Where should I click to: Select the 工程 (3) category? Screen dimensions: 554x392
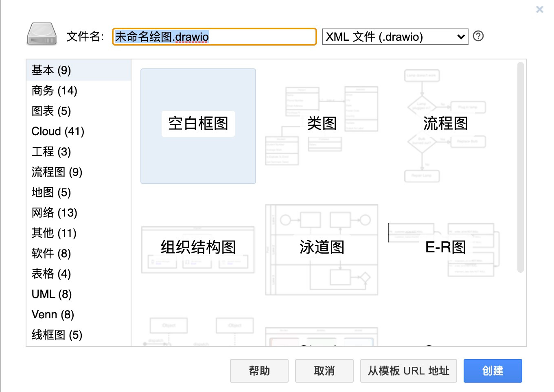pyautogui.click(x=79, y=151)
